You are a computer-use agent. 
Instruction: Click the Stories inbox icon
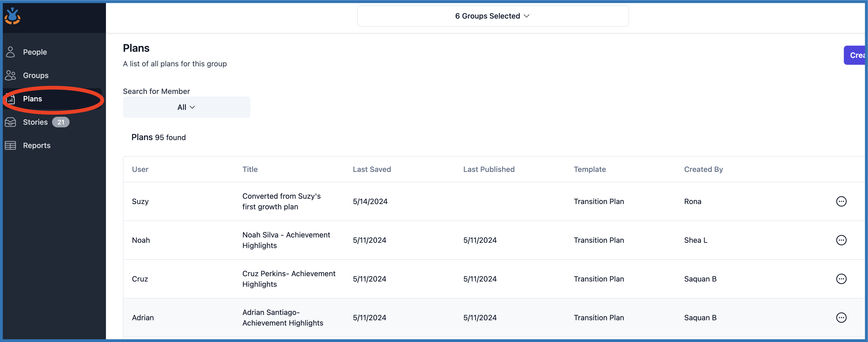point(10,122)
